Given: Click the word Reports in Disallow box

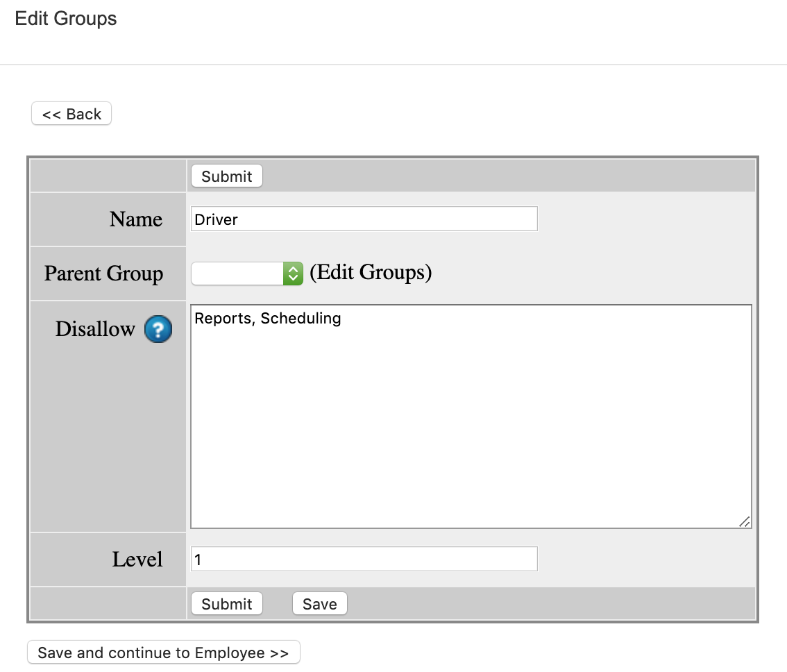Looking at the screenshot, I should (x=223, y=319).
